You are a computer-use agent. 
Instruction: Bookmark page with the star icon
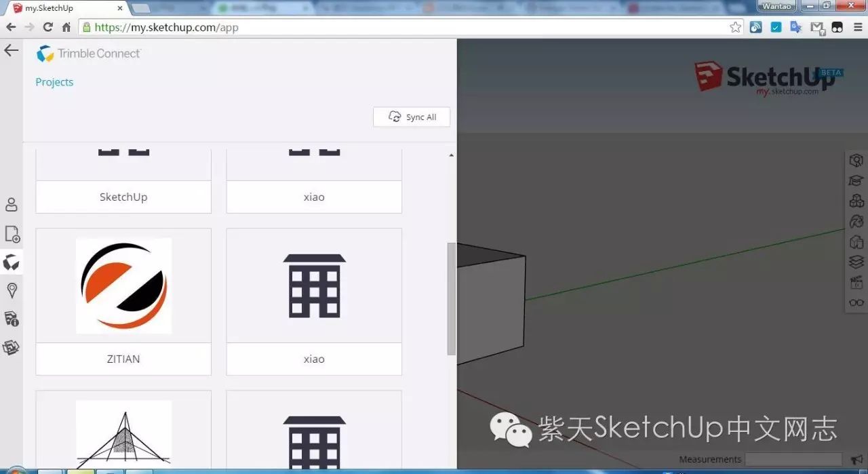tap(736, 27)
